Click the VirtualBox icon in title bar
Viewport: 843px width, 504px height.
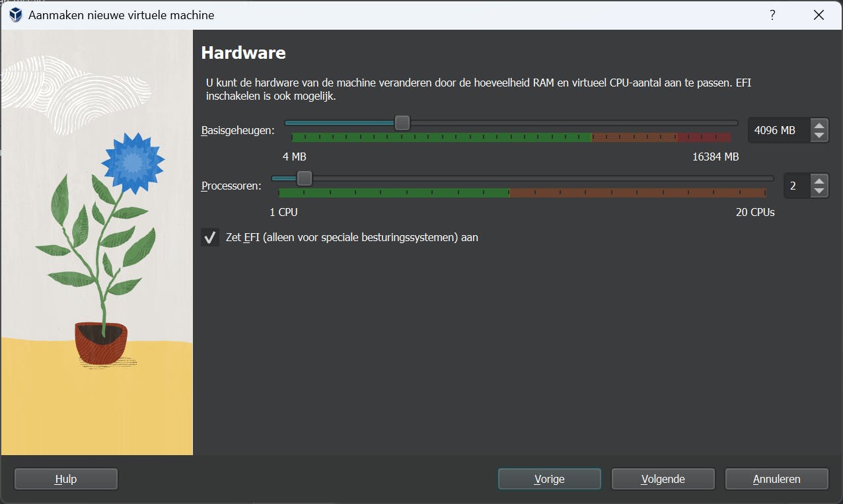(15, 15)
